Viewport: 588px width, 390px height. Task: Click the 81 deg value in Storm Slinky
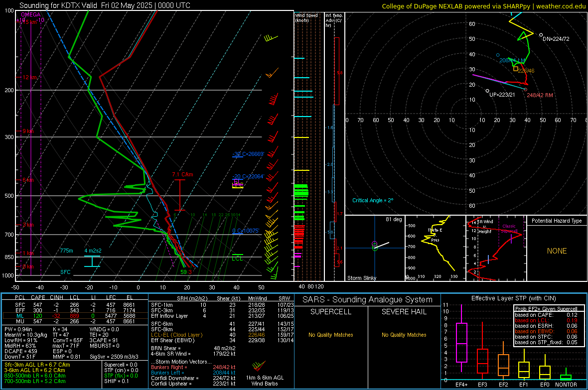point(393,219)
